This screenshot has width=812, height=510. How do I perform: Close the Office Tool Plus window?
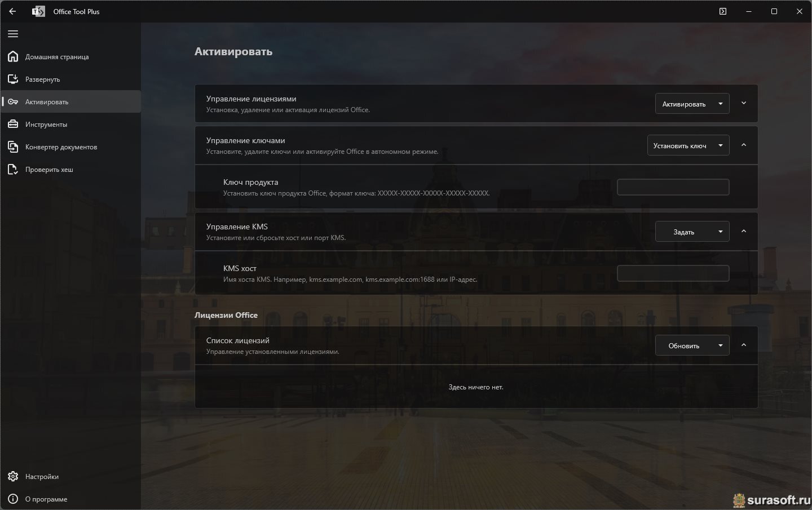tap(800, 11)
